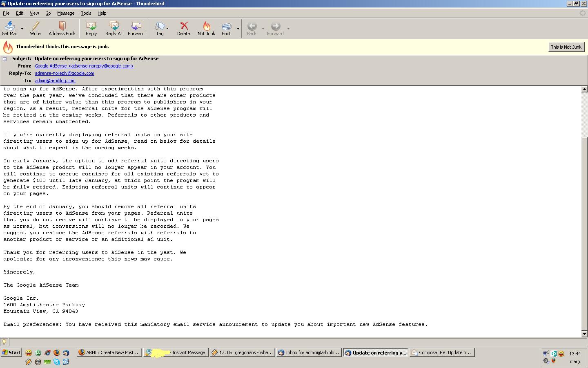Open the Forward history dropdown arrow
The image size is (588, 368).
coord(288,29)
